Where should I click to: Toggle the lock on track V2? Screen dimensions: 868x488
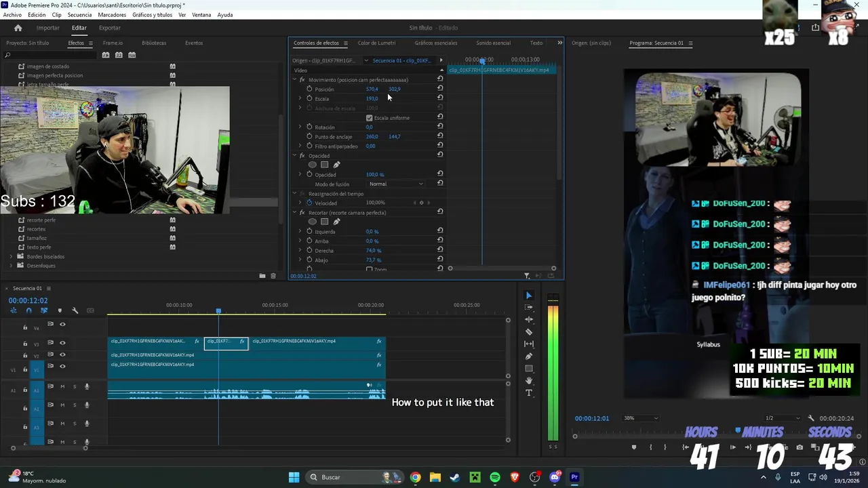tap(25, 354)
